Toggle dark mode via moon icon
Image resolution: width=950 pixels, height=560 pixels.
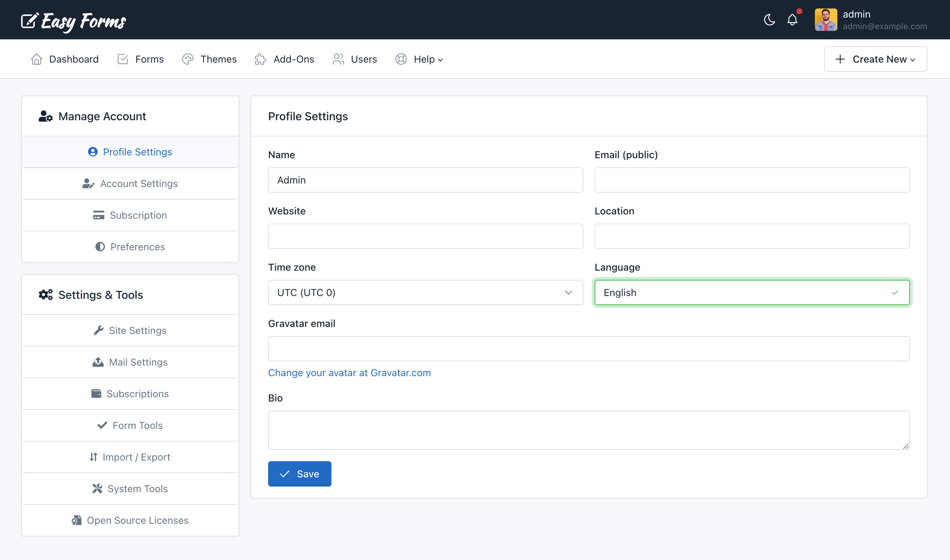click(x=769, y=19)
